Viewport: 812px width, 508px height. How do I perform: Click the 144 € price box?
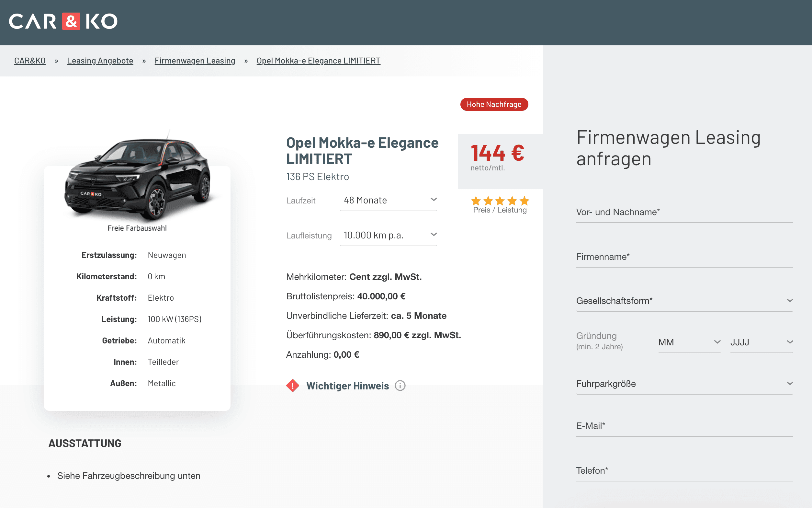tap(500, 162)
